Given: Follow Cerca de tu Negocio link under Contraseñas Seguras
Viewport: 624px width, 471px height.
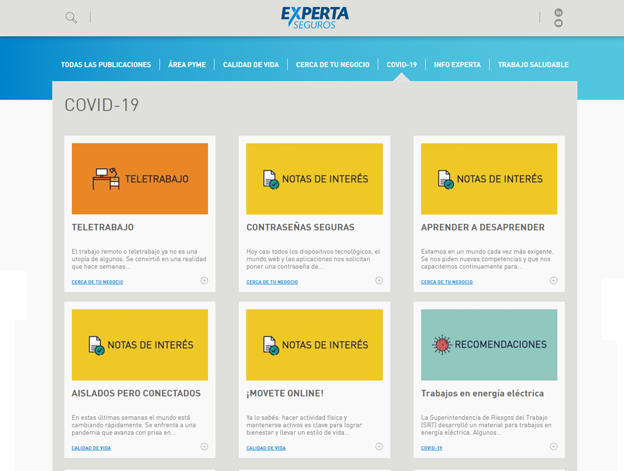Looking at the screenshot, I should (x=272, y=282).
